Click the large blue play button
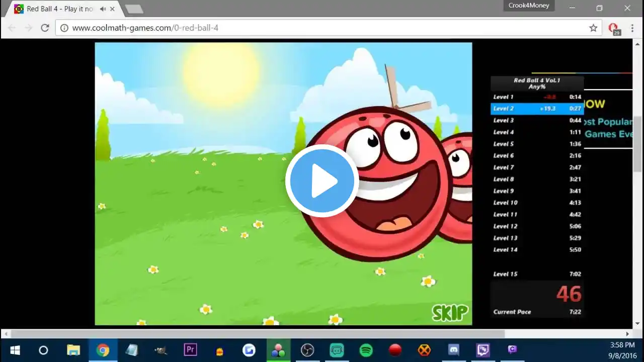 point(322,181)
